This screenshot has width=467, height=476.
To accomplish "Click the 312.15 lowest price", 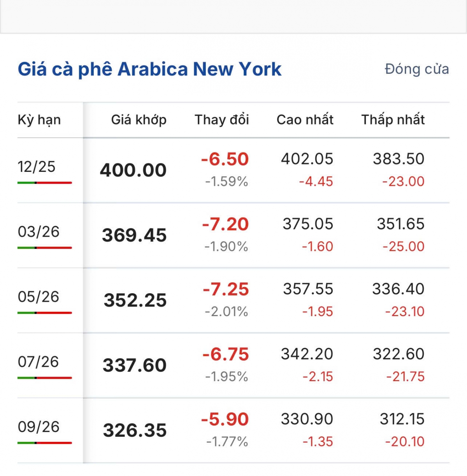I will (402, 419).
